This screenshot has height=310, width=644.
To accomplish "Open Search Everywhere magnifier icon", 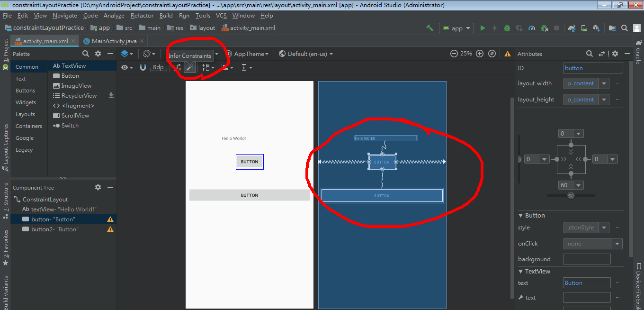I will click(x=624, y=27).
